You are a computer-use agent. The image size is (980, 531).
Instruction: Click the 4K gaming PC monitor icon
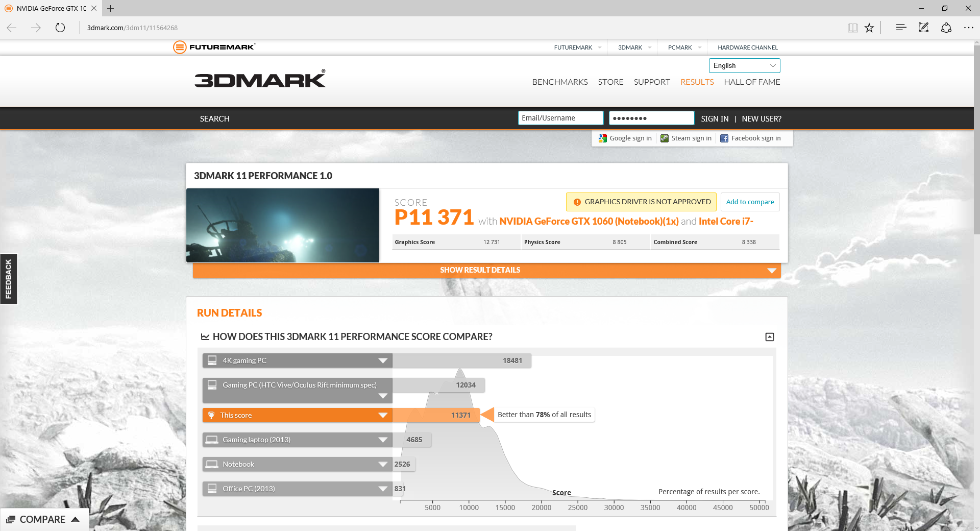point(212,360)
